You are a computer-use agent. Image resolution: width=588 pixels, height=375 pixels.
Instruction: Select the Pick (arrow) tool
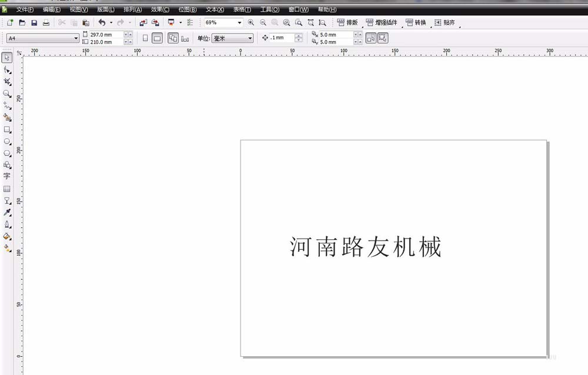coord(7,58)
